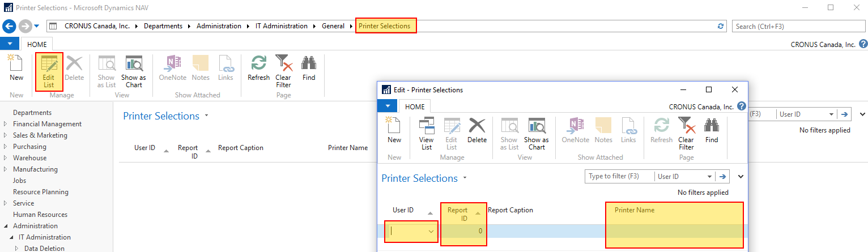The image size is (868, 252).
Task: Expand the Financial Management tree node
Action: coord(6,124)
